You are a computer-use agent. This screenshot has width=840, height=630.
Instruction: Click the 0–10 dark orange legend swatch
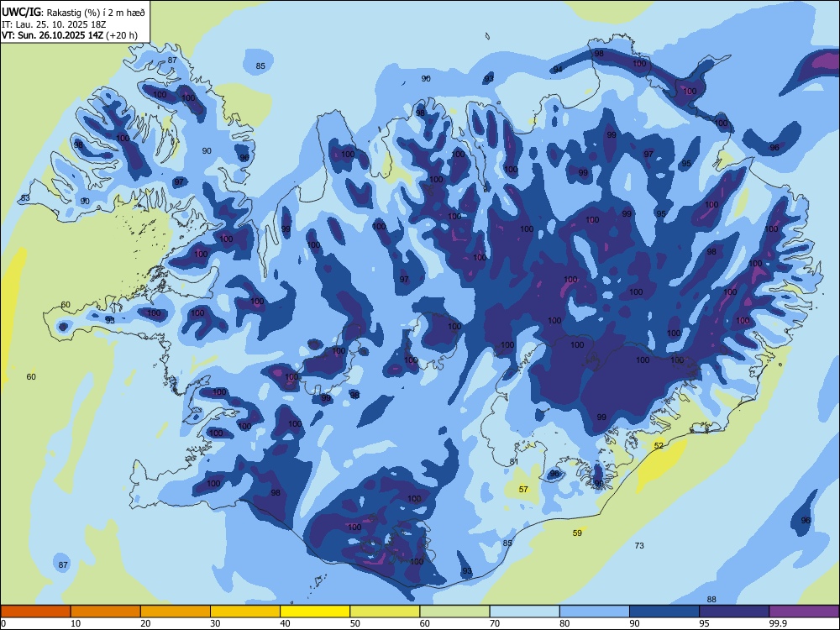(35, 612)
